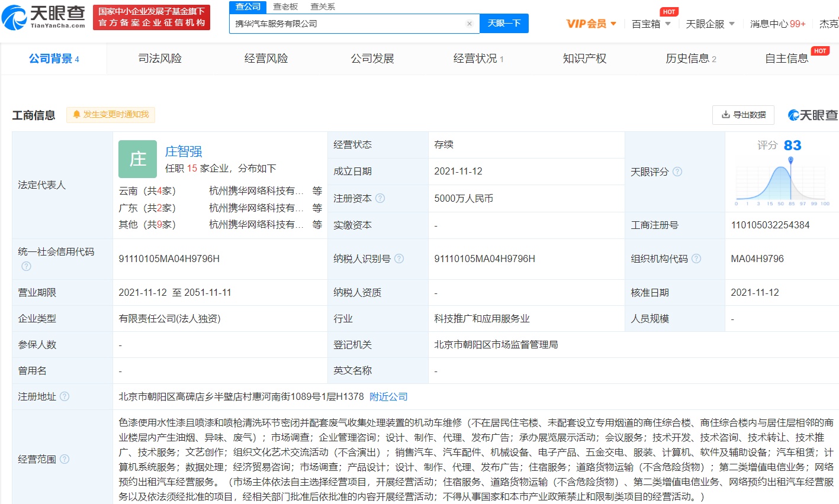Switch to the 查老板 search tab

point(285,7)
